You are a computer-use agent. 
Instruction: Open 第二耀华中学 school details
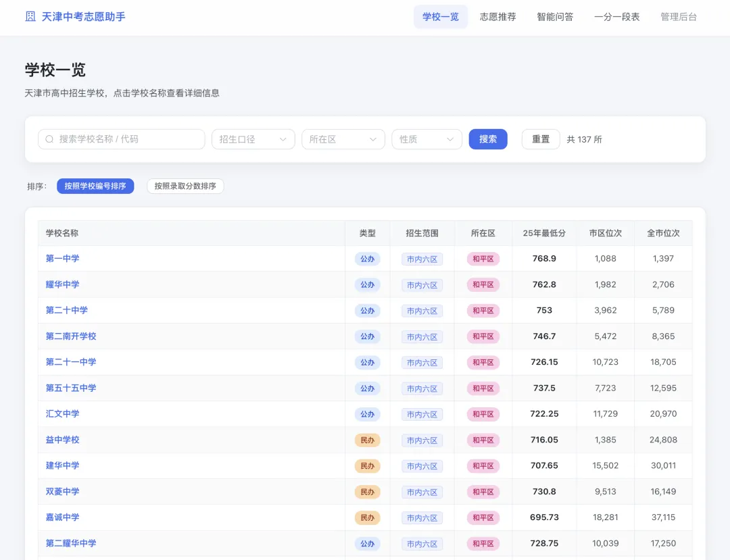71,543
